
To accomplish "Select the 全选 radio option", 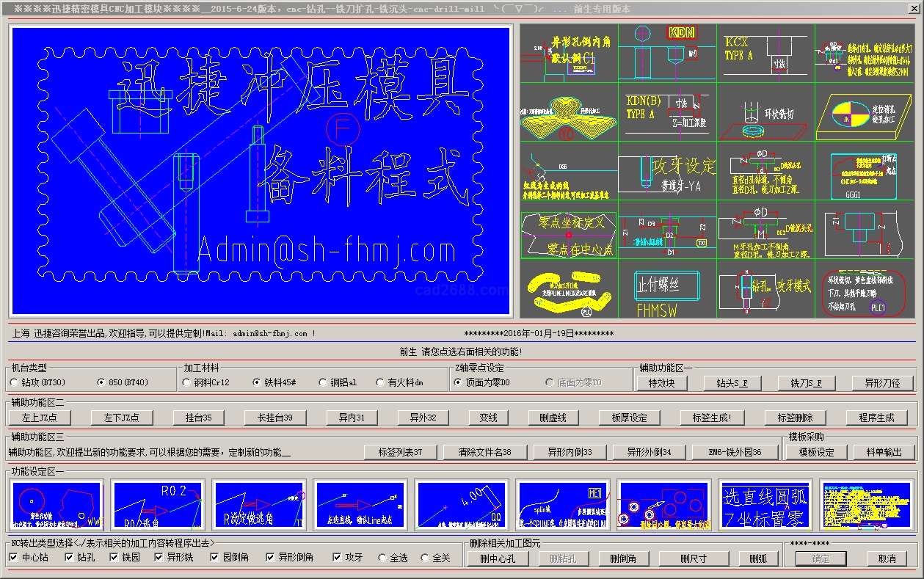I will (382, 558).
